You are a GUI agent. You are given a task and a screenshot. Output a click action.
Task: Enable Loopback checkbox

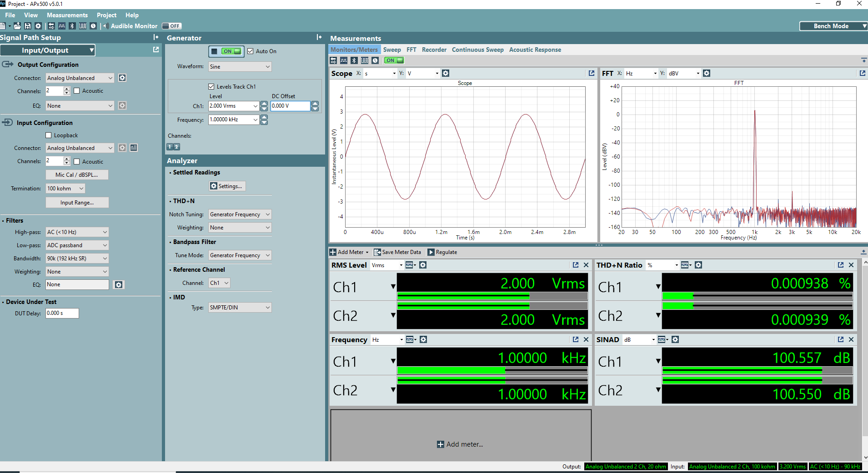[49, 135]
